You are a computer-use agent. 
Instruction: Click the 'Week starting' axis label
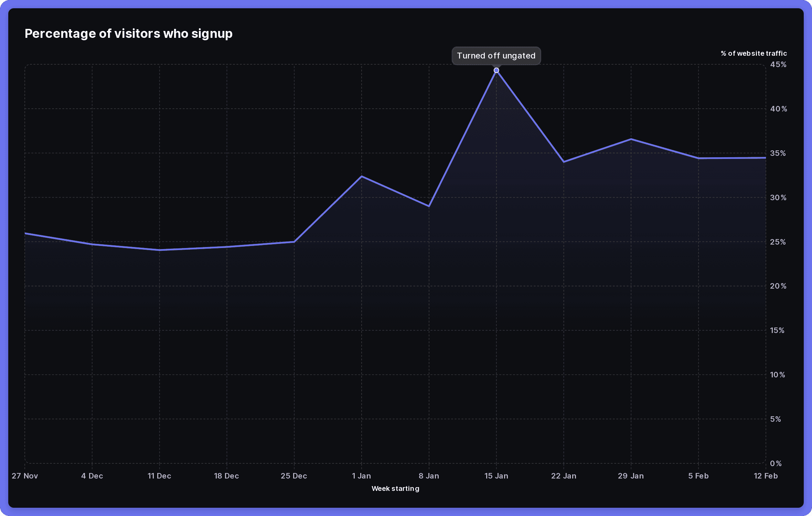[x=395, y=488]
